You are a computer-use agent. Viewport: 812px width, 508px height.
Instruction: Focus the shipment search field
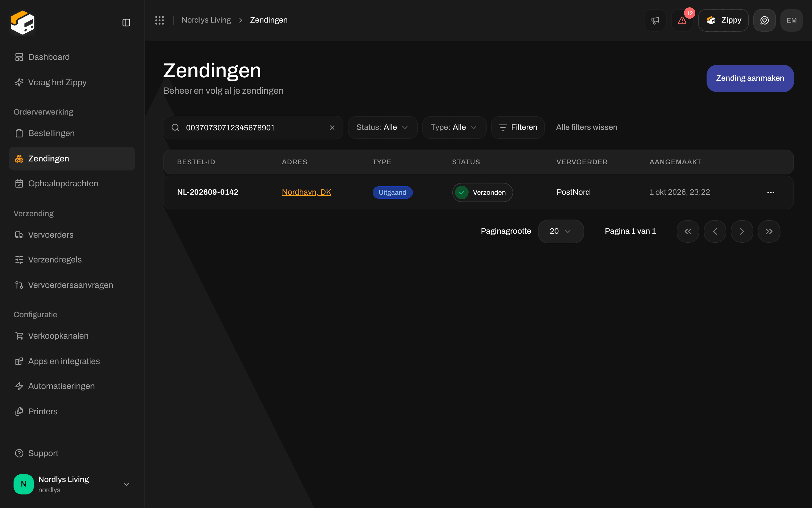click(253, 128)
